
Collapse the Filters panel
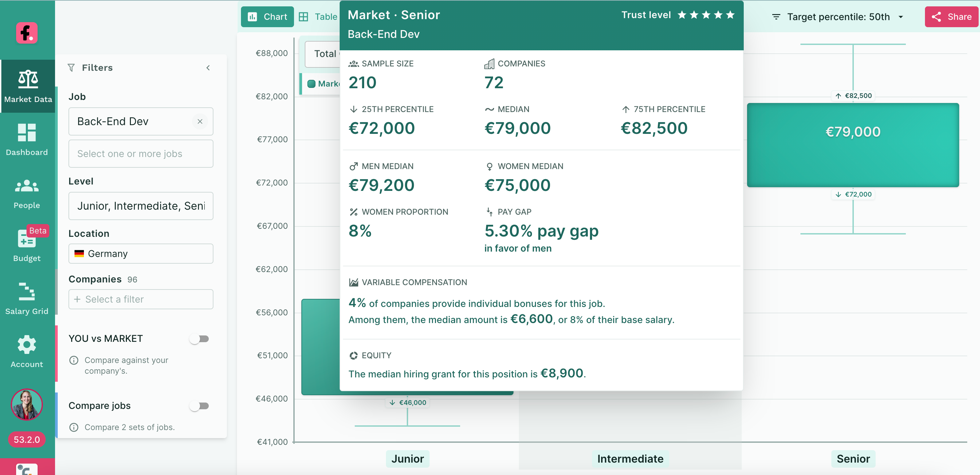tap(208, 68)
